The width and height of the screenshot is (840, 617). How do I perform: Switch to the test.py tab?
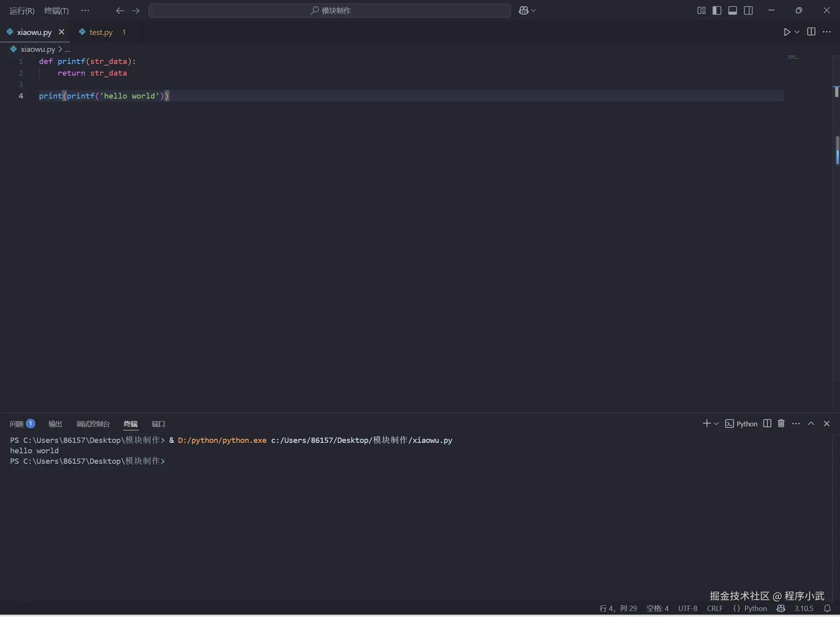(101, 32)
